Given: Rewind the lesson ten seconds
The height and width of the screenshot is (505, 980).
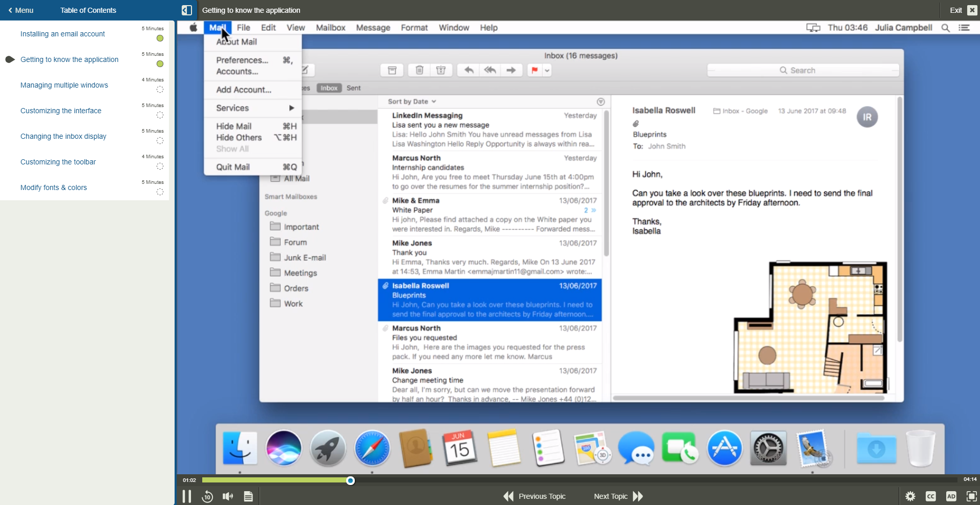Looking at the screenshot, I should coord(207,496).
